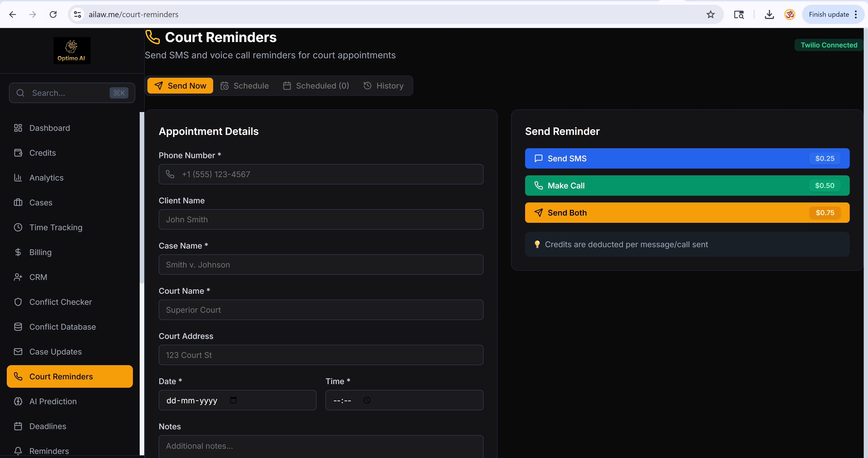Focus the sidebar Search box

[x=67, y=93]
